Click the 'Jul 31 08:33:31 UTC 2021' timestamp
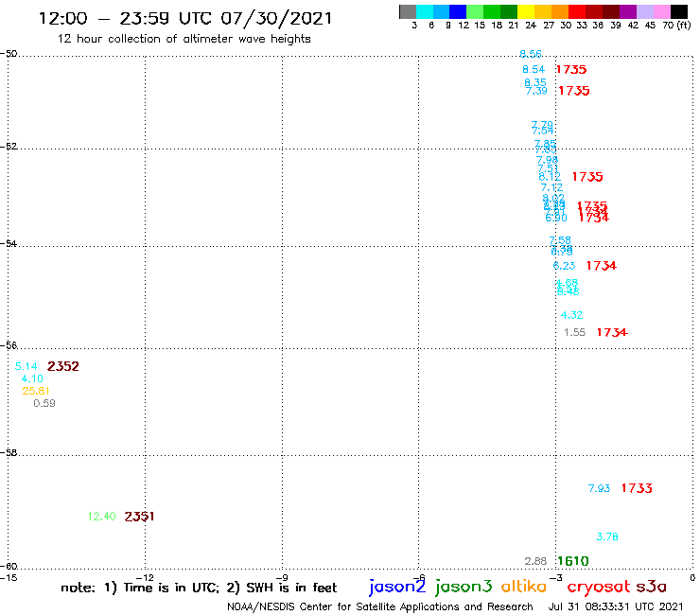 [x=616, y=606]
